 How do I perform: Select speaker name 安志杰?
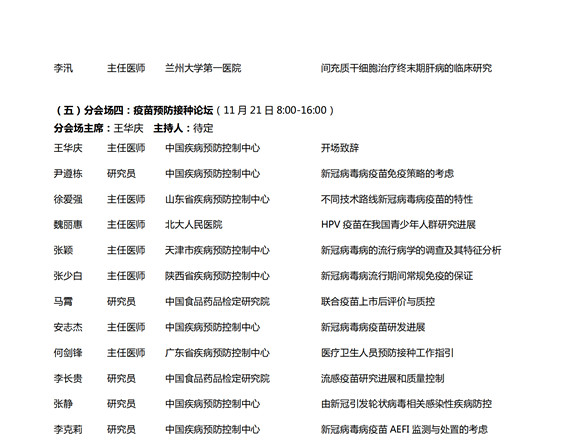point(68,327)
